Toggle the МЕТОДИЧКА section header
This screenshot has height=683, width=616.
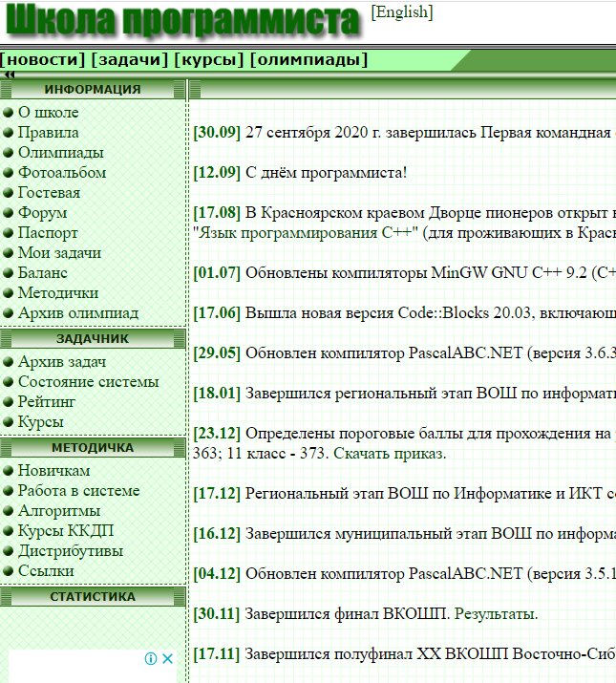93,448
